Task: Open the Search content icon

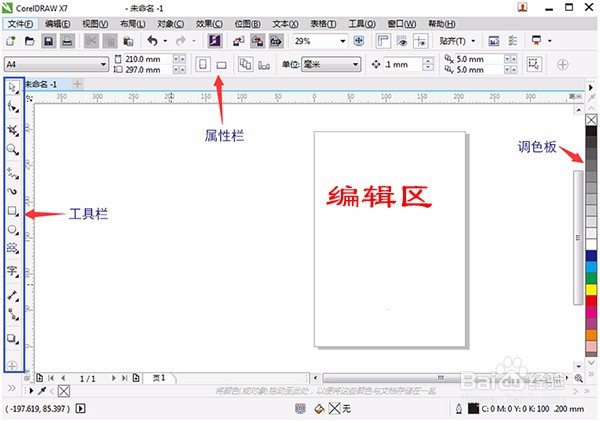Action: 214,41
